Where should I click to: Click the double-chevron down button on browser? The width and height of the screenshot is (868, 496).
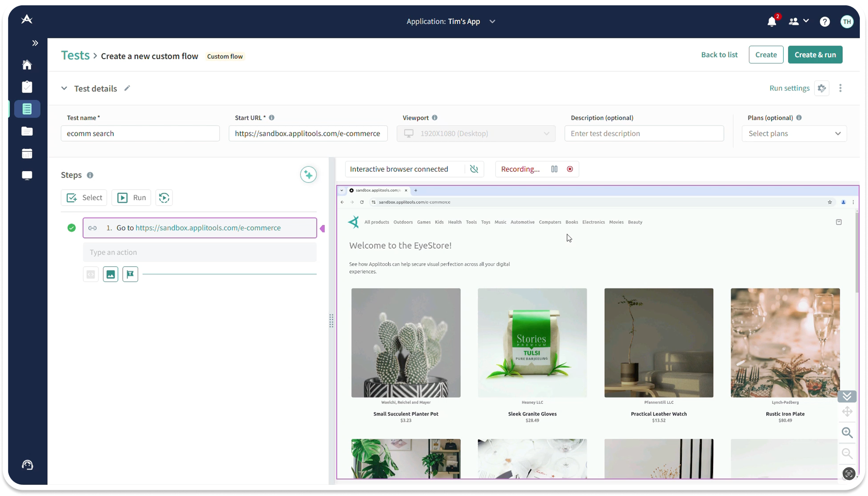847,397
